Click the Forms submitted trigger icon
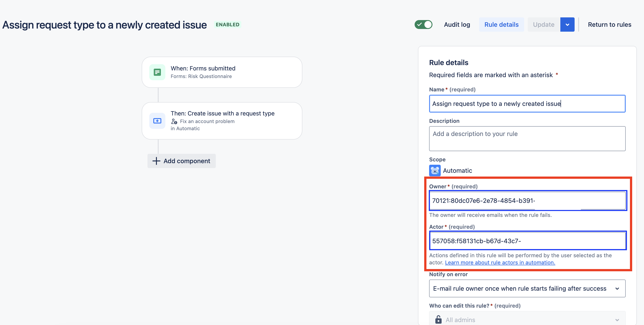 (157, 72)
